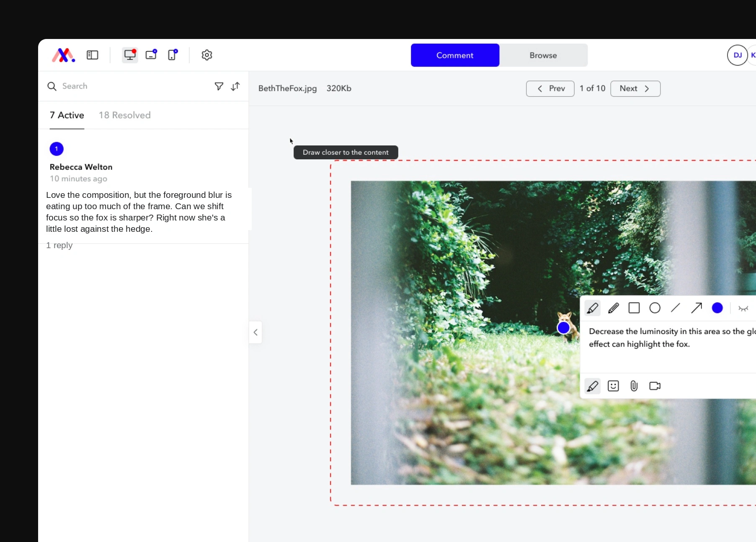Image resolution: width=756 pixels, height=542 pixels.
Task: Open the comment filter funnel icon
Action: (219, 86)
